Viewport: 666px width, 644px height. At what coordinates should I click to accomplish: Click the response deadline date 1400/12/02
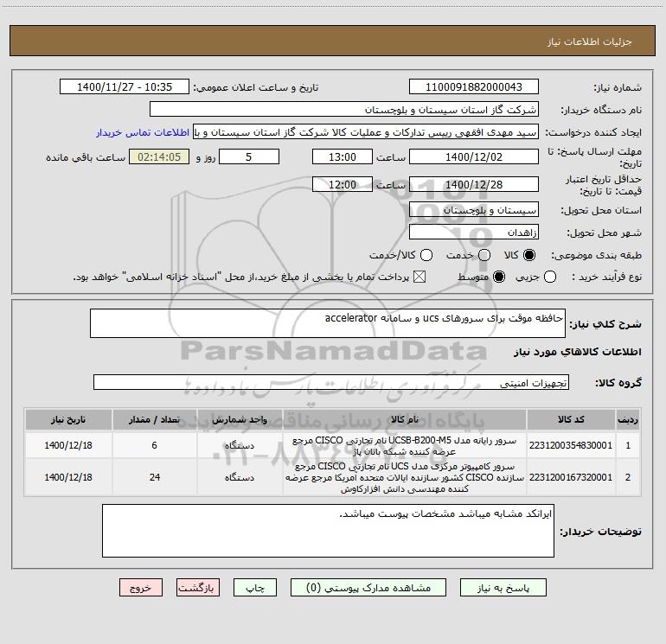(x=474, y=156)
